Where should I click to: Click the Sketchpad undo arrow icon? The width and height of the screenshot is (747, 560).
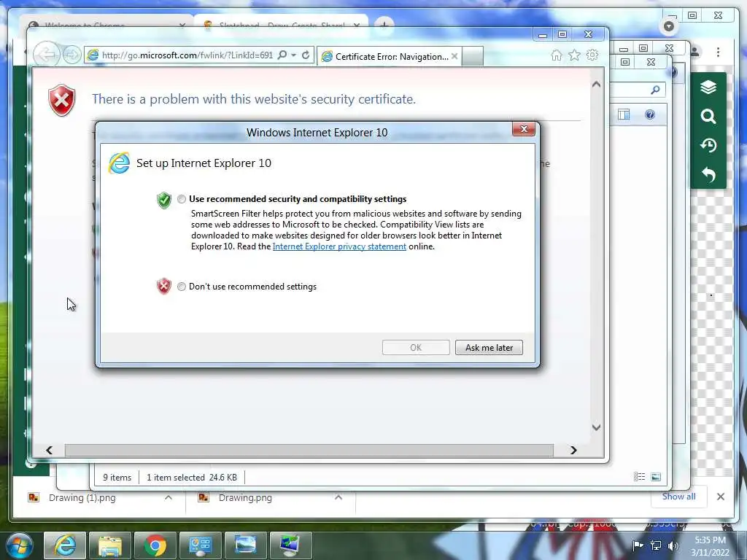click(708, 175)
